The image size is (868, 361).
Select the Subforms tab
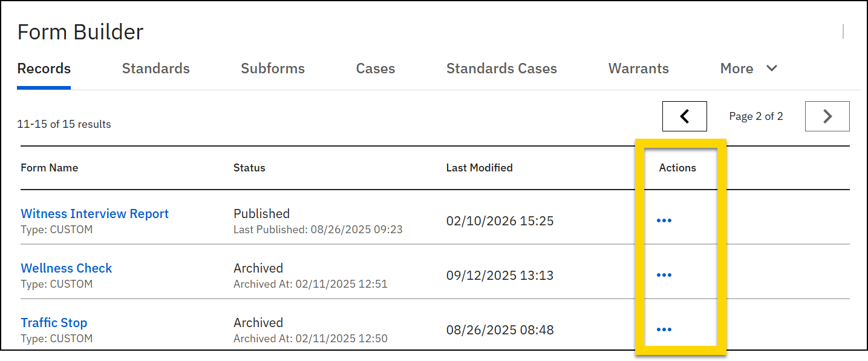(x=272, y=68)
